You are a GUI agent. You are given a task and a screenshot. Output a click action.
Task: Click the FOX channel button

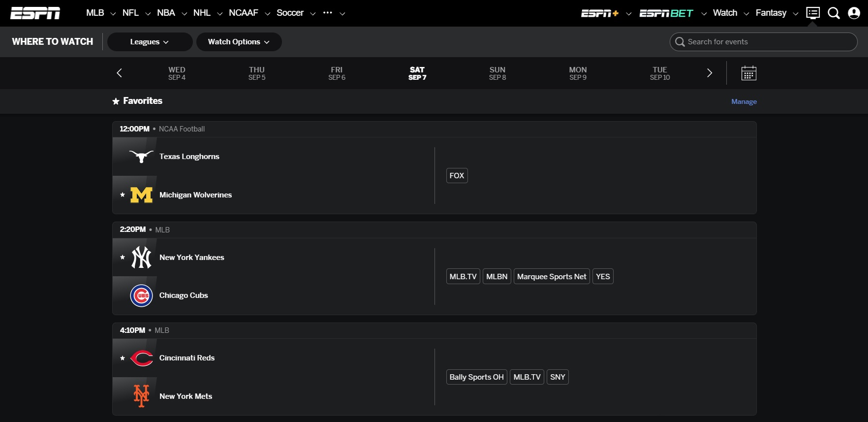[x=457, y=176]
